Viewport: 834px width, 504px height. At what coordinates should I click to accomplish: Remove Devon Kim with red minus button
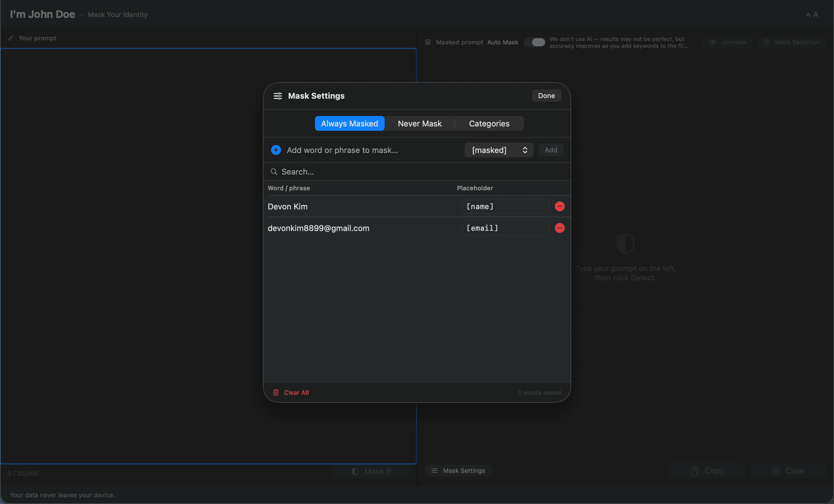(x=559, y=206)
